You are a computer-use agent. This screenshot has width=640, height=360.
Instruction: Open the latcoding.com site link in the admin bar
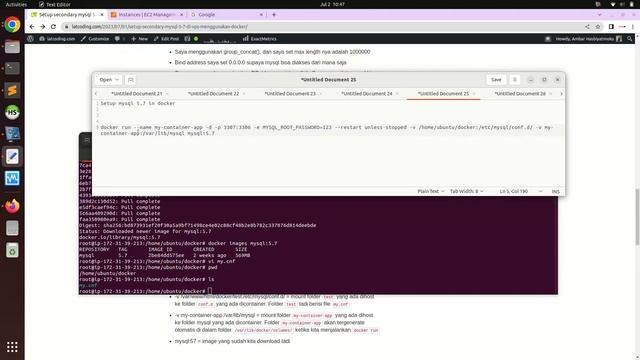57,39
